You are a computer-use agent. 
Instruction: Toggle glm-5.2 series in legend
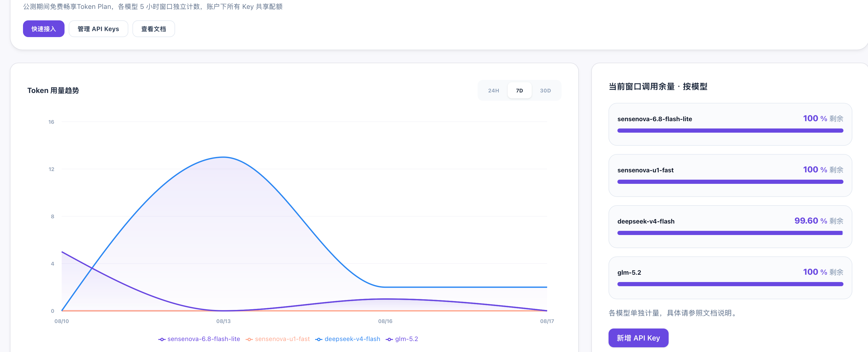point(402,339)
